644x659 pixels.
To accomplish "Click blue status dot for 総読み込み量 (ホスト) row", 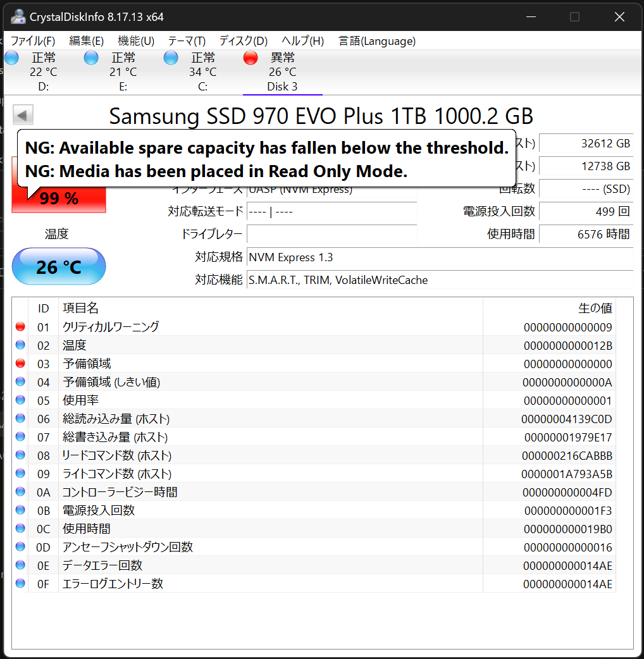I will coord(20,418).
